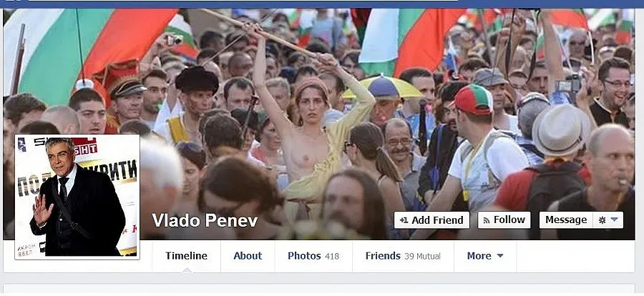
Task: Open the About tab
Action: (248, 256)
